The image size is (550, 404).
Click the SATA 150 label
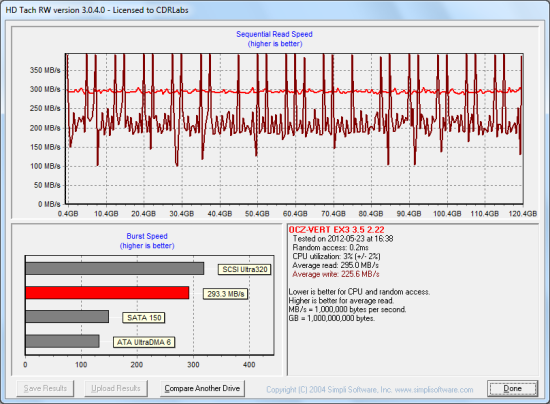tap(144, 318)
